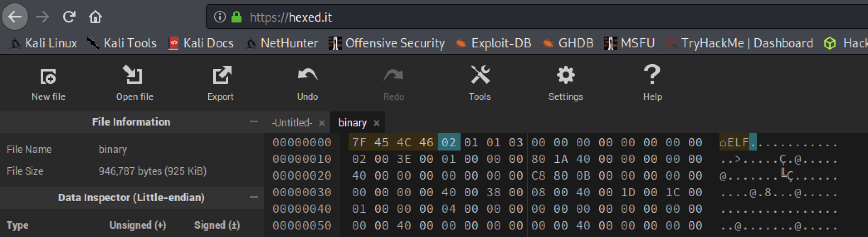Open the TryHackMe Dashboard bookmark
This screenshot has height=237, width=868.
[x=739, y=43]
